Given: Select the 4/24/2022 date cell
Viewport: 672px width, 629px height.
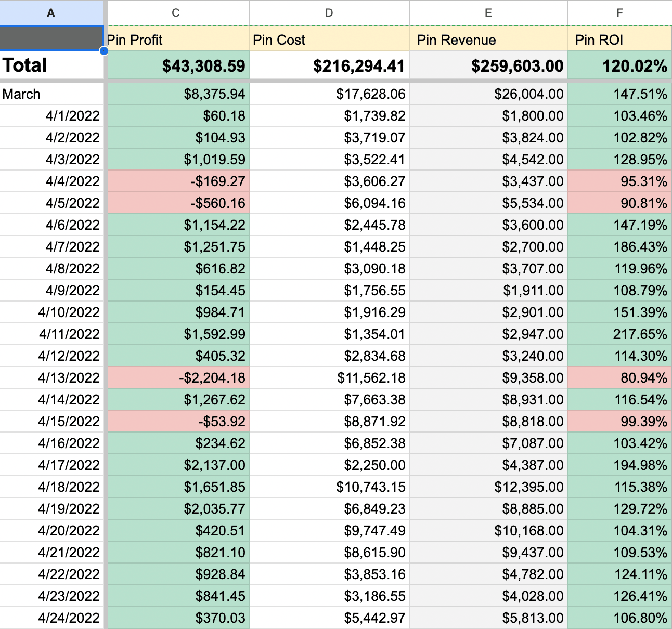Looking at the screenshot, I should [51, 618].
